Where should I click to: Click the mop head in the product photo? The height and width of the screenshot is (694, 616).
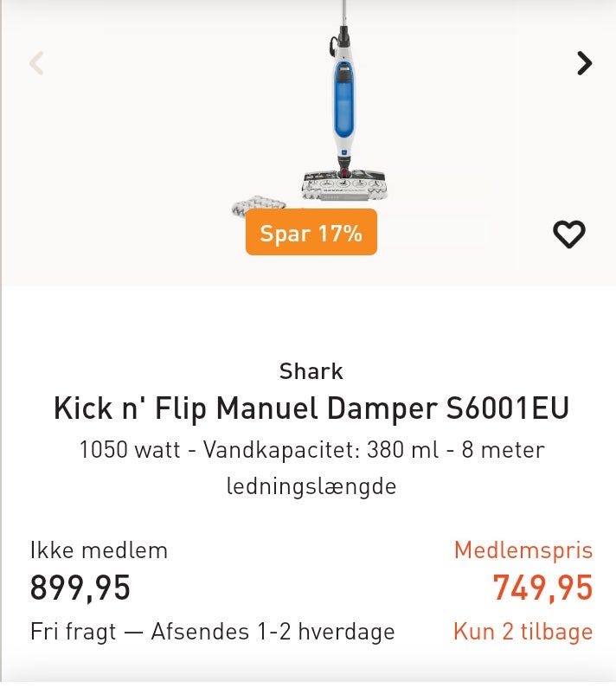click(345, 185)
